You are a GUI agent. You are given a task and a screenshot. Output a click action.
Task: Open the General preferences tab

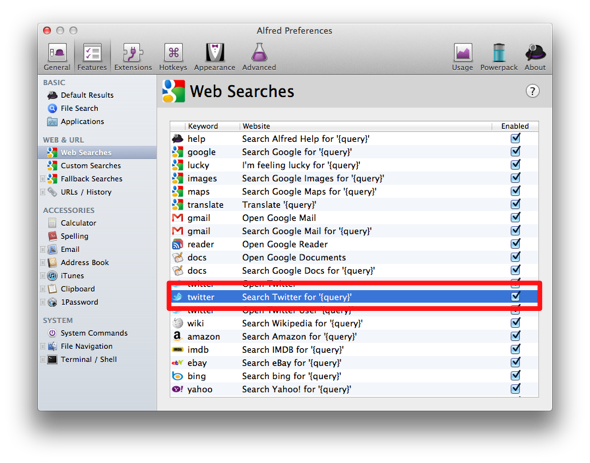coord(57,56)
